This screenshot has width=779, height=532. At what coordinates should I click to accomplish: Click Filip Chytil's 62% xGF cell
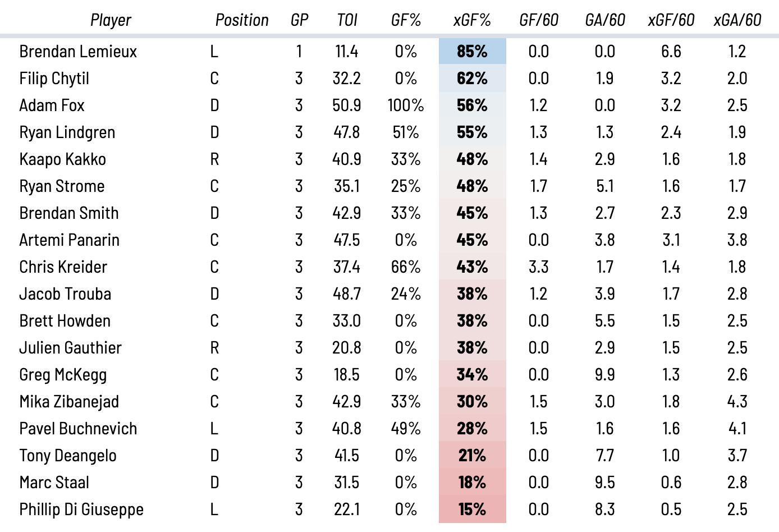(472, 79)
